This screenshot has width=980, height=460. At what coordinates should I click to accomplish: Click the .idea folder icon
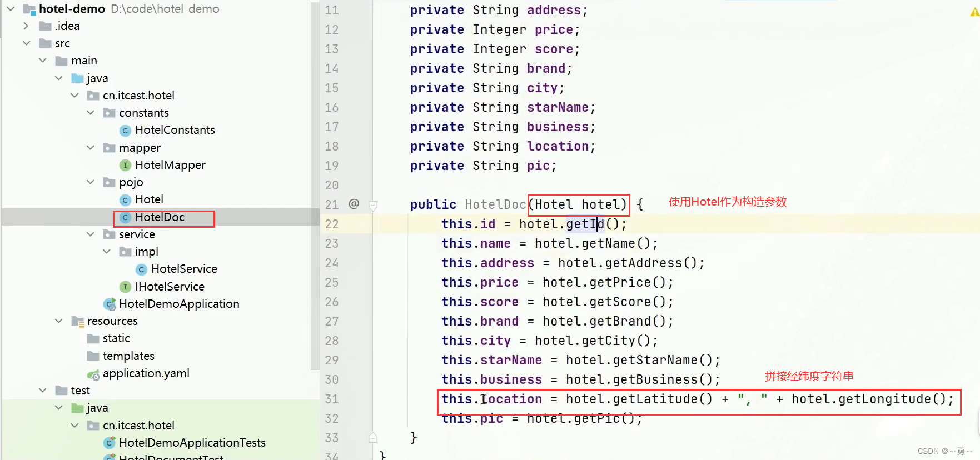(46, 26)
